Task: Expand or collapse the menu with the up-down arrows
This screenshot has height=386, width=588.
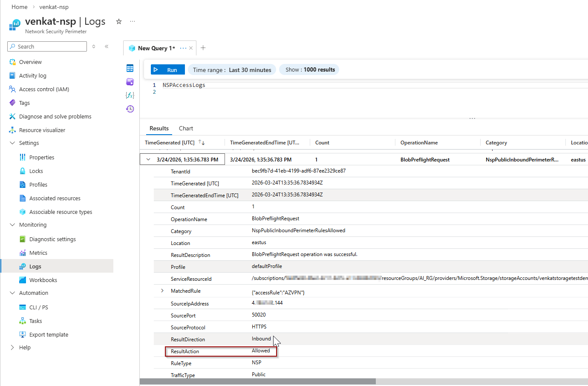Action: [x=94, y=46]
